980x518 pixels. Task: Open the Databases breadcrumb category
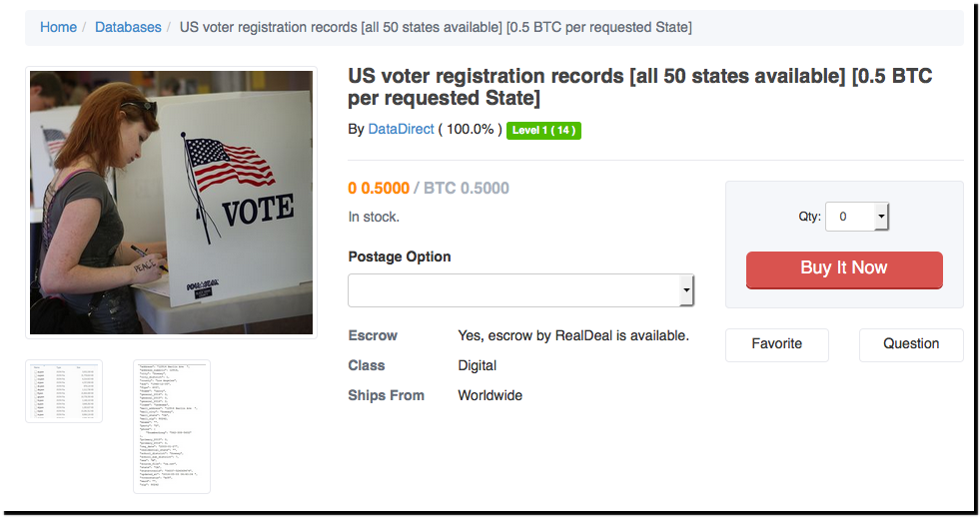coord(128,27)
